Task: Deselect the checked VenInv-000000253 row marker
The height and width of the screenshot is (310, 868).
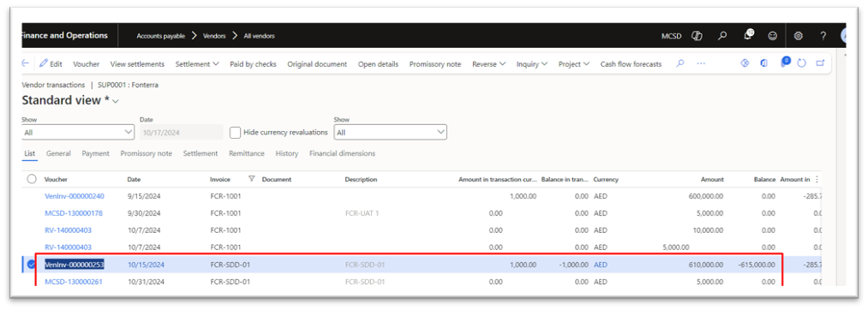Action: click(32, 264)
